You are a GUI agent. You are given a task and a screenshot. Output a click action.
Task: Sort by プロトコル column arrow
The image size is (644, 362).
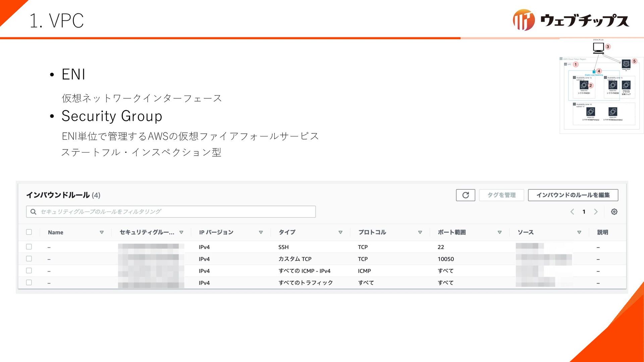tap(420, 232)
